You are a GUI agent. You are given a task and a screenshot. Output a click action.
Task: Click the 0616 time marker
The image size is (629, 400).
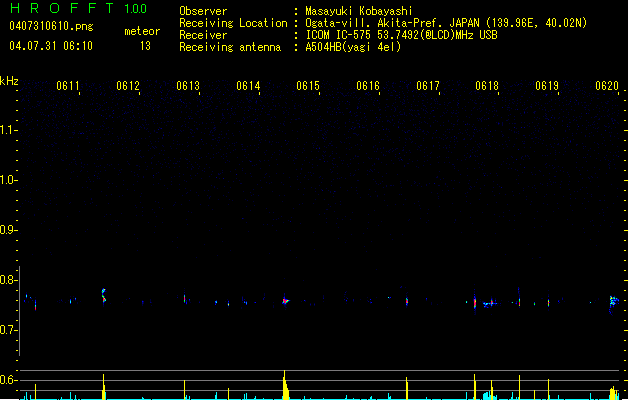[368, 86]
